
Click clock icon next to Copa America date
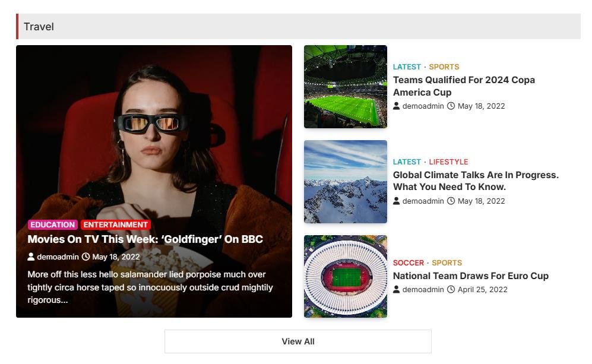click(451, 106)
